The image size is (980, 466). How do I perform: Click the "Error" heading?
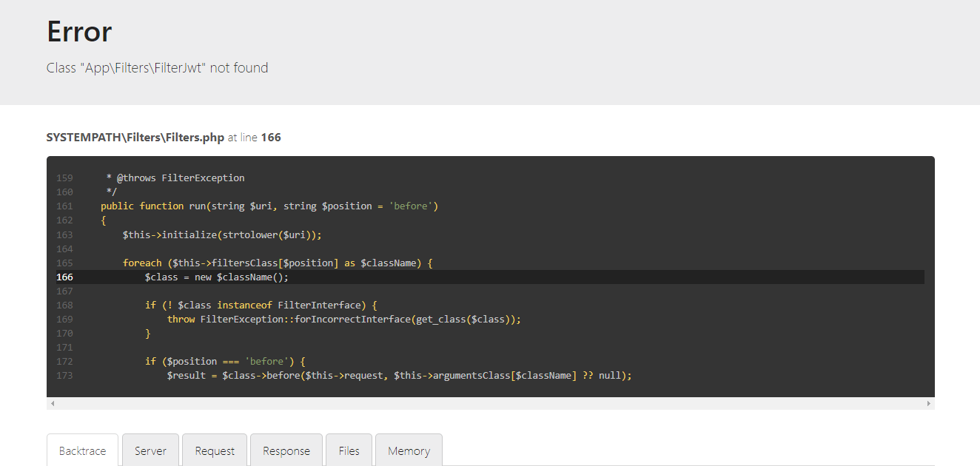[x=79, y=32]
